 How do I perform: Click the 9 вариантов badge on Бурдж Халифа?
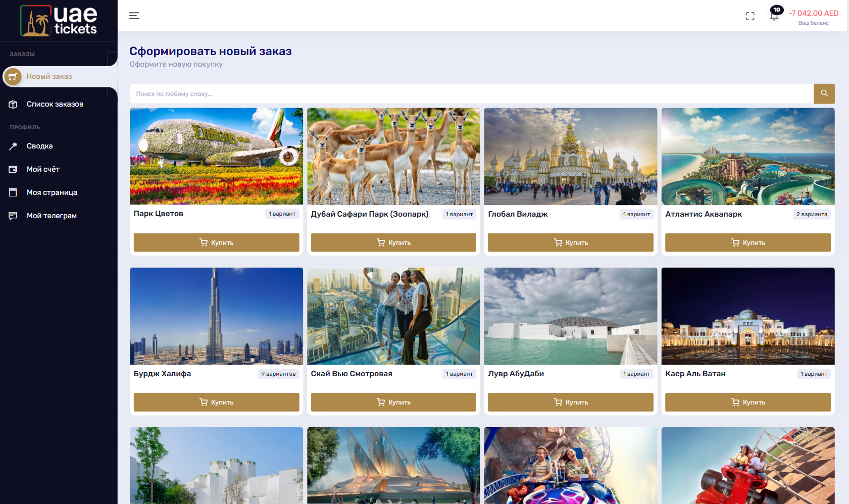point(278,374)
